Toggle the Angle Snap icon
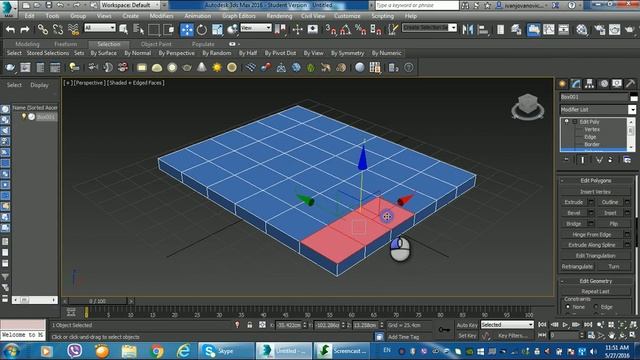Image resolution: width=640 pixels, height=360 pixels. click(x=345, y=29)
